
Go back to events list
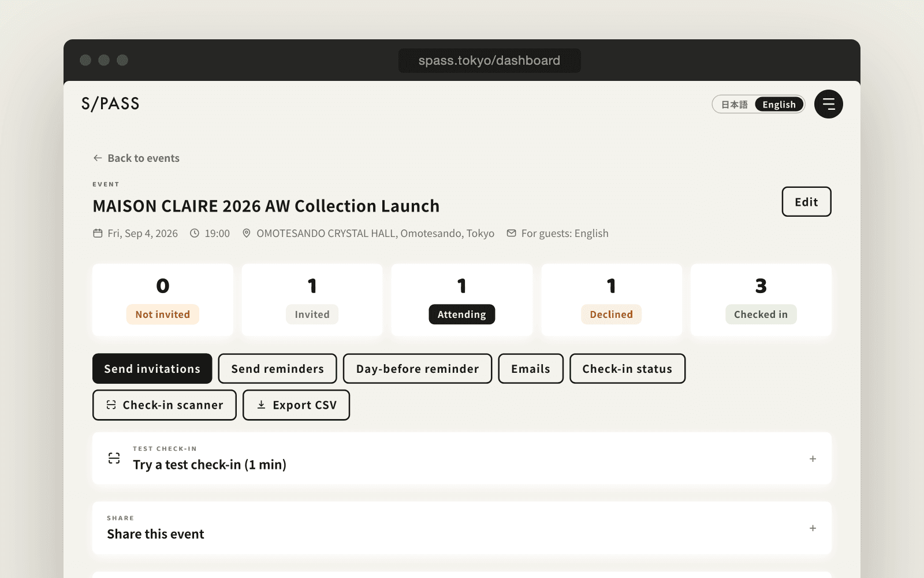tap(136, 158)
